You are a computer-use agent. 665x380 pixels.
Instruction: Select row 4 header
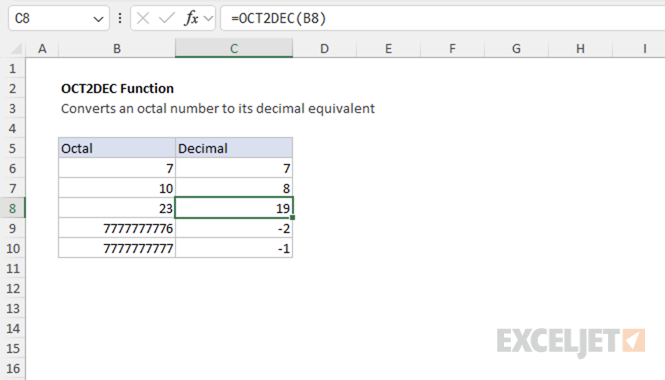pos(13,128)
